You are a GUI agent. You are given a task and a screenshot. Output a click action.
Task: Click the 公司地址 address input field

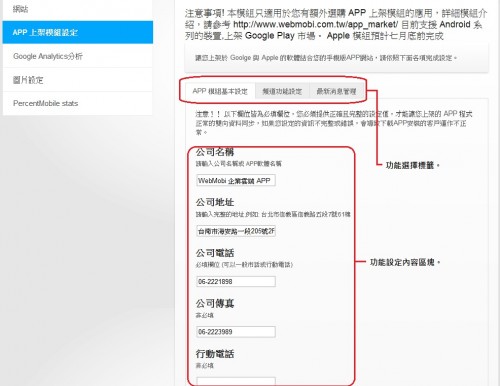236,231
